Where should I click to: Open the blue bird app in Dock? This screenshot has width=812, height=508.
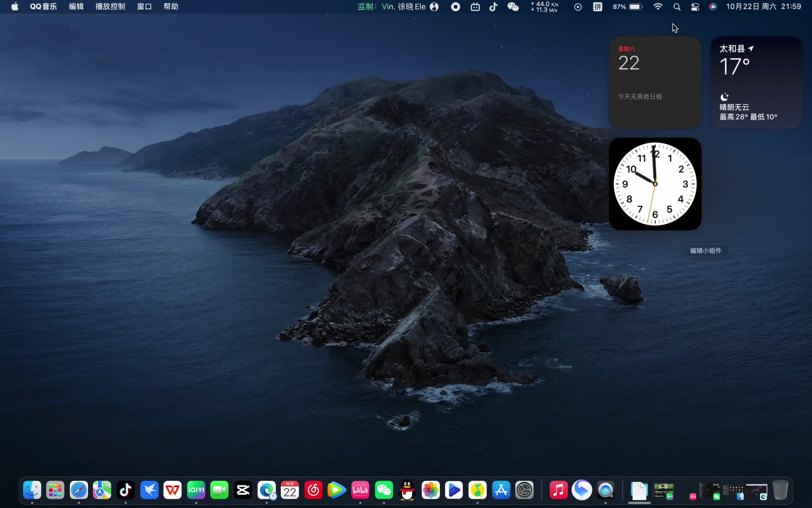[149, 490]
